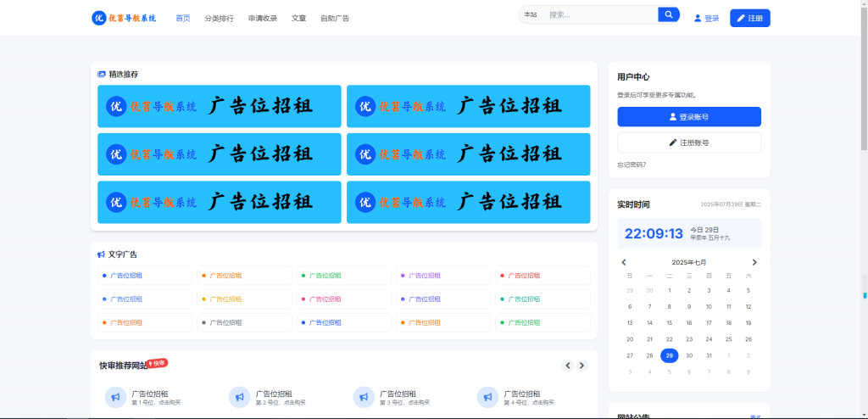Screen dimensions: 868x419
Task: Click the 第 3 号位, 点击购买 text
Action: (404, 402)
